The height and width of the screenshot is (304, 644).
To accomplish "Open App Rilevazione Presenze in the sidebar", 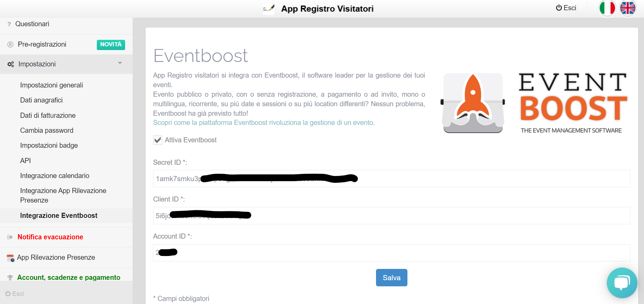I will point(56,258).
